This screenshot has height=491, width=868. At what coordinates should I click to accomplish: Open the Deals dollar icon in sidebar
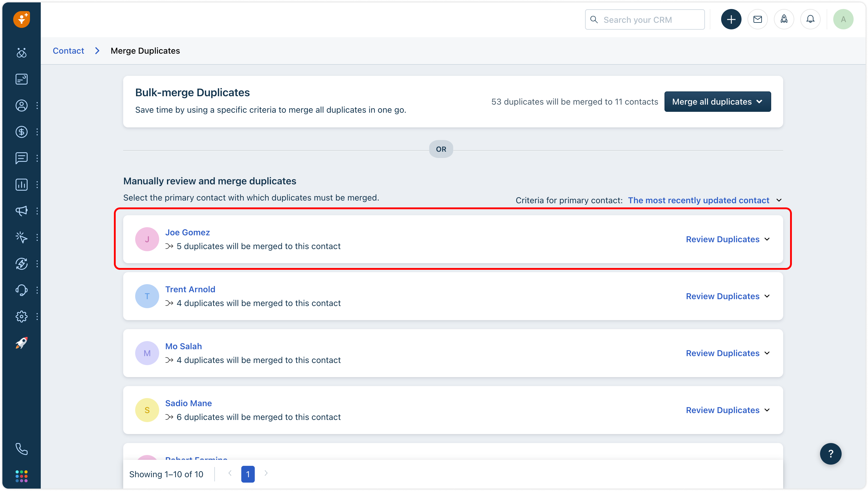(x=22, y=132)
